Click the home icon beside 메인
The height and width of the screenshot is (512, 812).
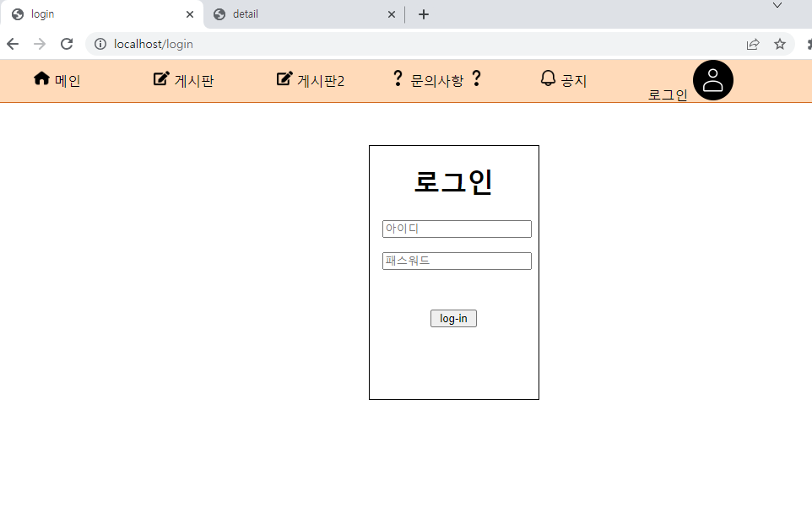coord(41,78)
